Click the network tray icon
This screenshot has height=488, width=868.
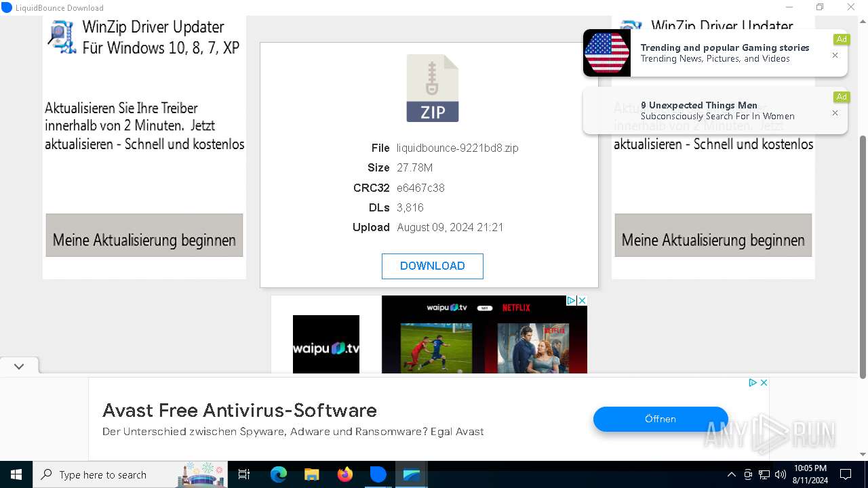tap(764, 474)
